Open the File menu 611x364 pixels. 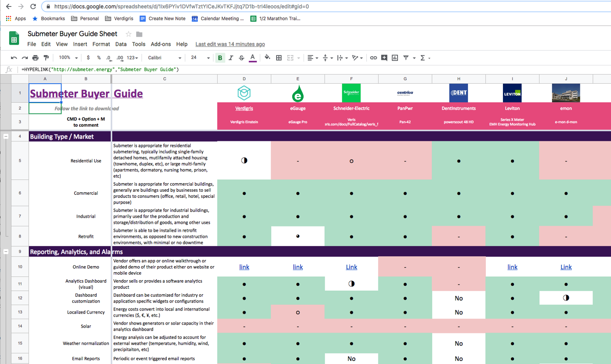(32, 44)
